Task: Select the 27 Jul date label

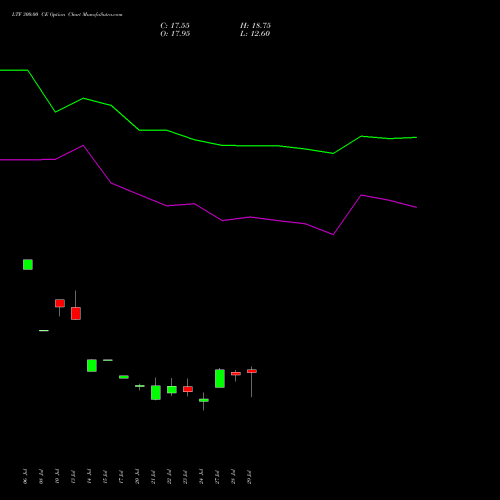Action: (x=217, y=476)
